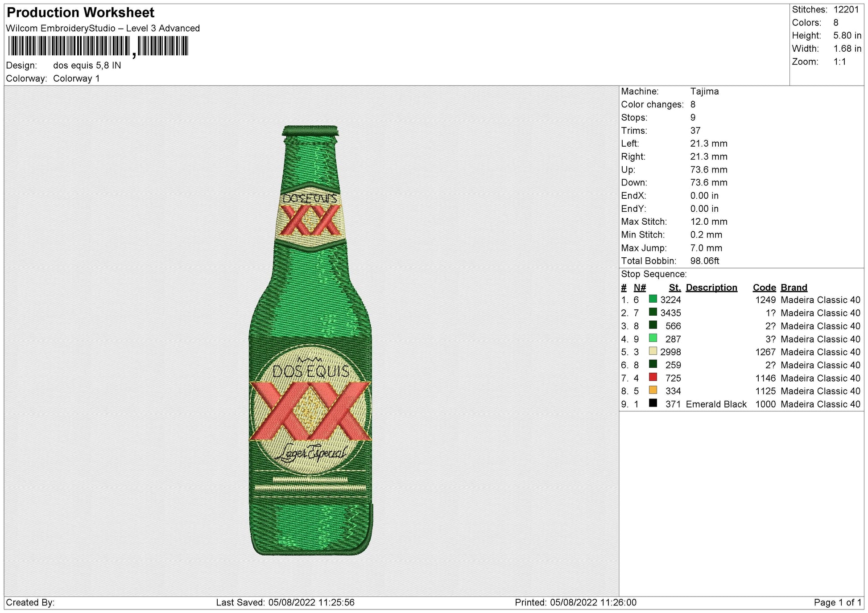Select the Code column header
The height and width of the screenshot is (613, 868).
pyautogui.click(x=765, y=288)
